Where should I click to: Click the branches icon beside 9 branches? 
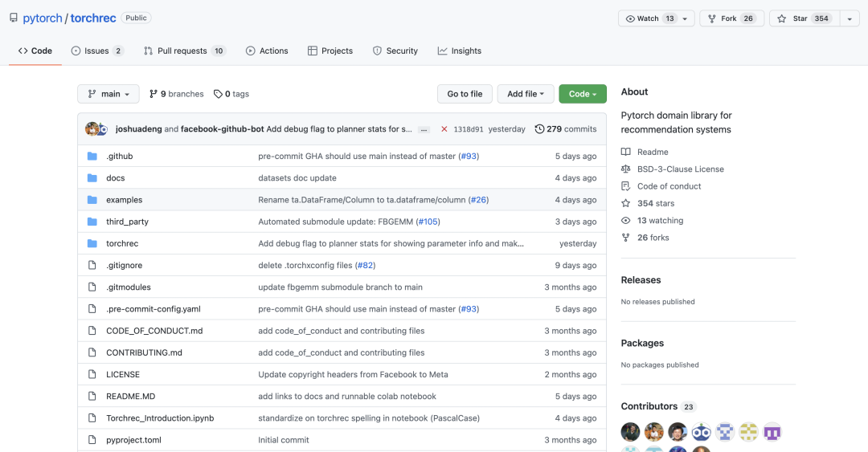(x=154, y=94)
